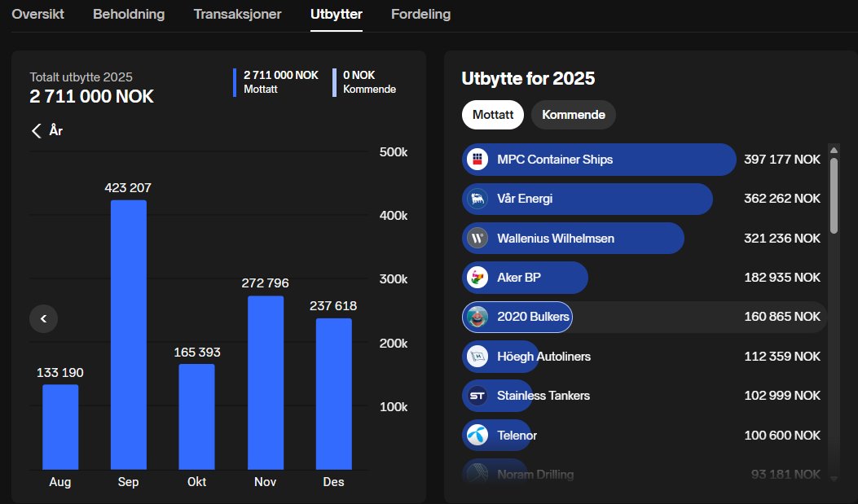This screenshot has width=858, height=504.
Task: Click the Telenor logo icon
Action: (477, 435)
